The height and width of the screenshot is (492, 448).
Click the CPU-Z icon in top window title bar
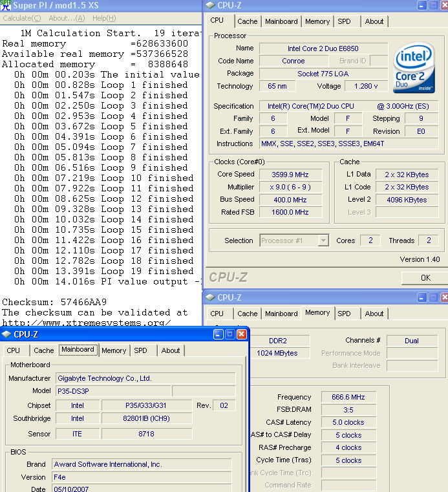click(210, 5)
